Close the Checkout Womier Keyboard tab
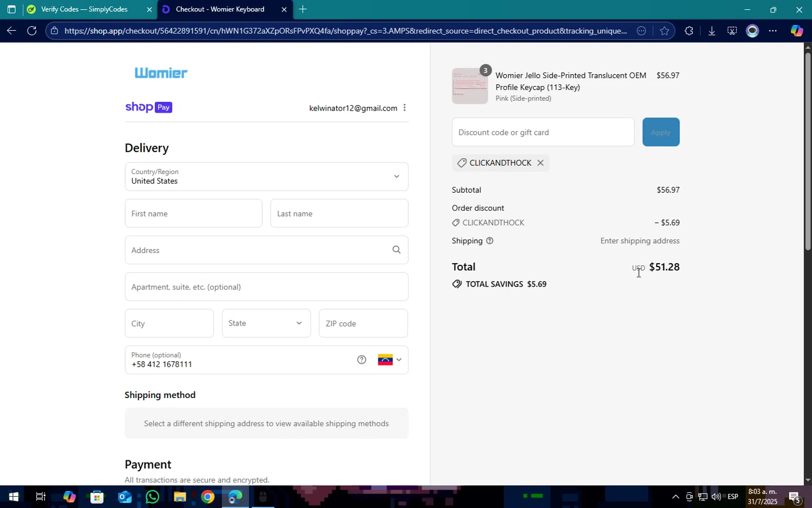Image resolution: width=812 pixels, height=508 pixels. (284, 9)
